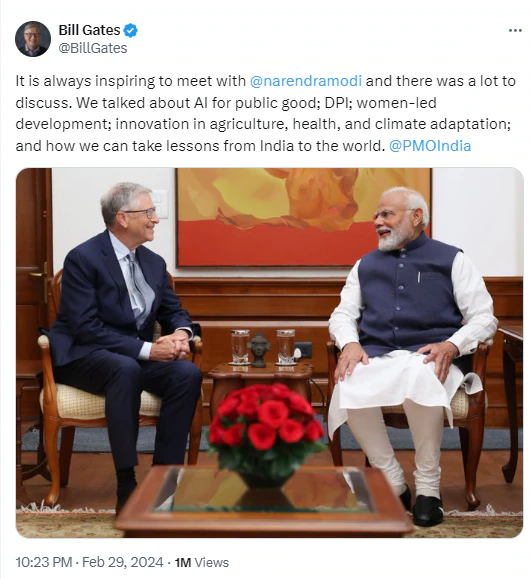Visit the @PMOIndia mention
This screenshot has width=531, height=579.
tap(430, 146)
